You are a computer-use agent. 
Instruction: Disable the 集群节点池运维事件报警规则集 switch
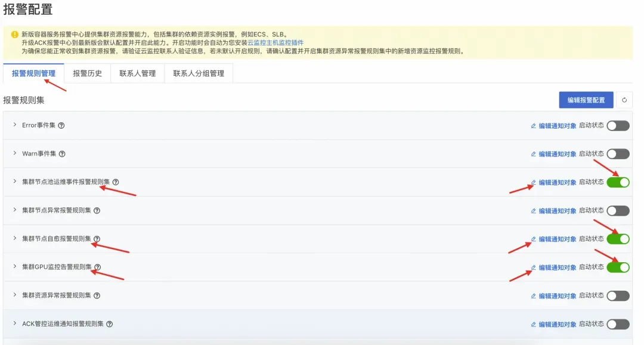pyautogui.click(x=618, y=182)
